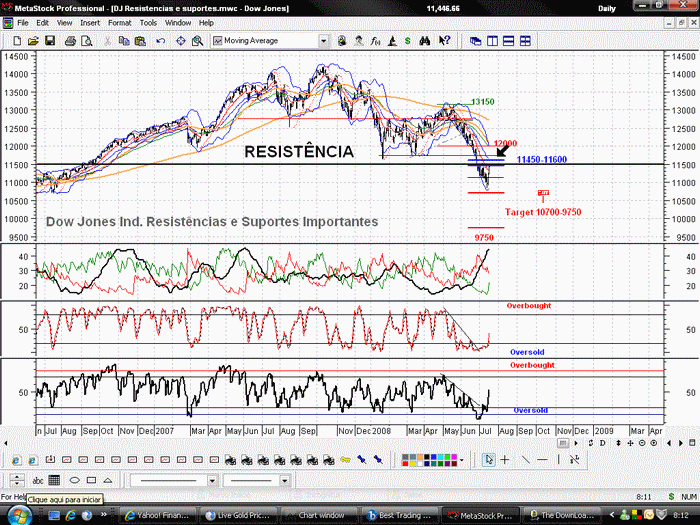The image size is (700, 525).
Task: Click the '11450-11600' blue chart label
Action: (542, 159)
